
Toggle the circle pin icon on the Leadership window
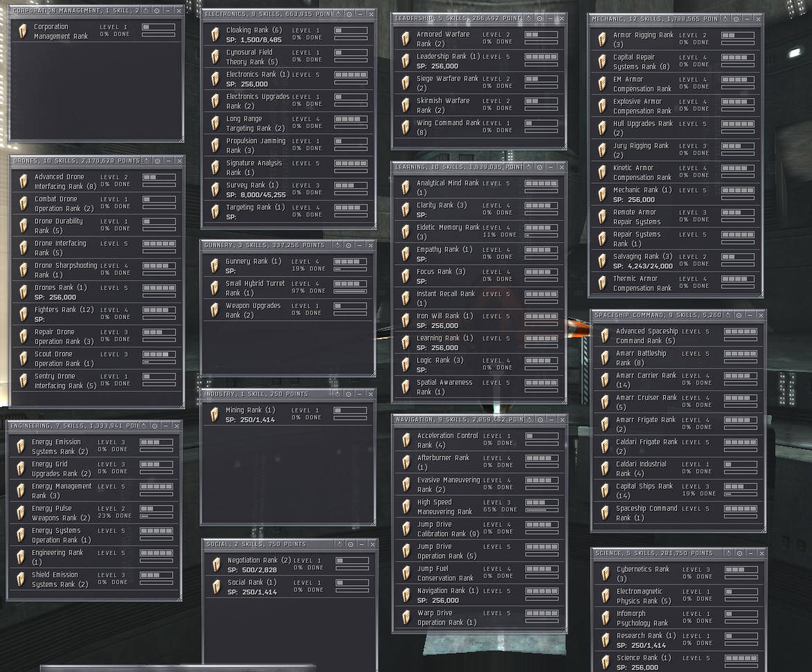click(540, 18)
